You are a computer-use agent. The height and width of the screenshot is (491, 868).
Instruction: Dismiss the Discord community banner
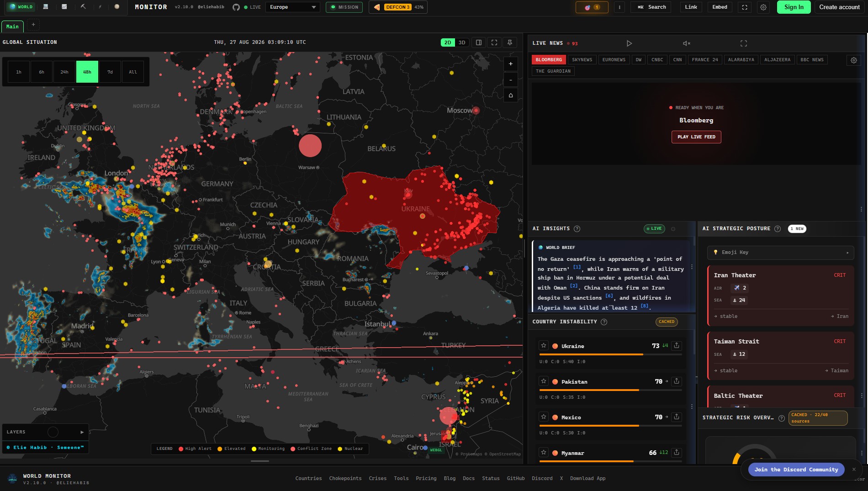(854, 470)
